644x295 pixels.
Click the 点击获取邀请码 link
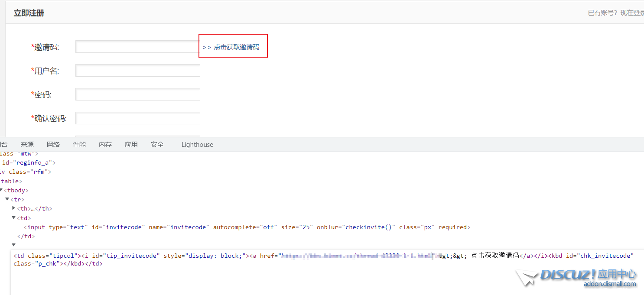tap(236, 47)
